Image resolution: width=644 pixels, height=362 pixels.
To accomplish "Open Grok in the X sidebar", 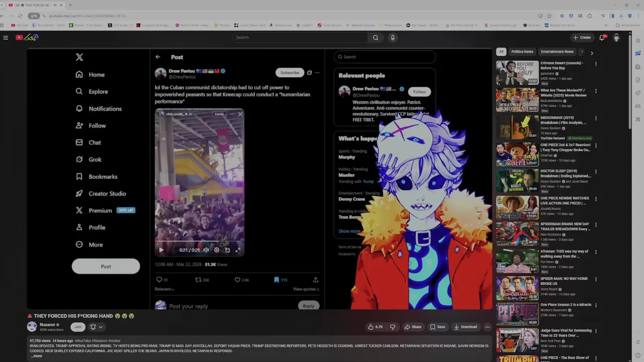I will pos(89,159).
